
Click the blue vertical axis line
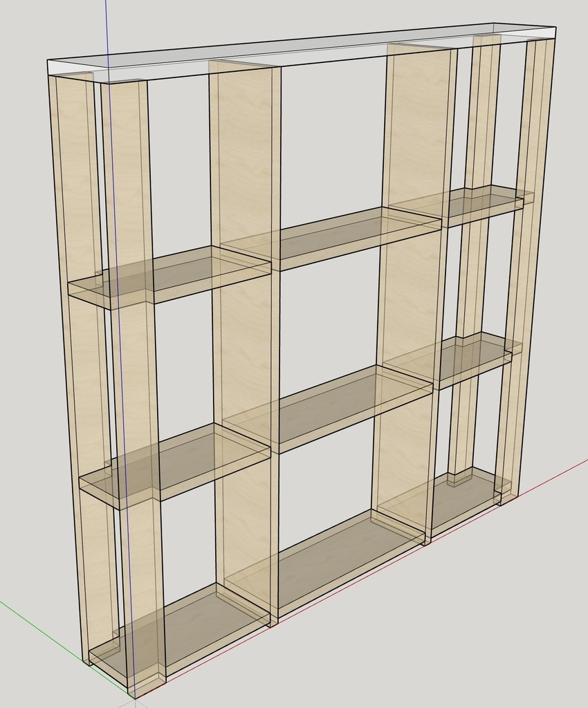[x=106, y=28]
